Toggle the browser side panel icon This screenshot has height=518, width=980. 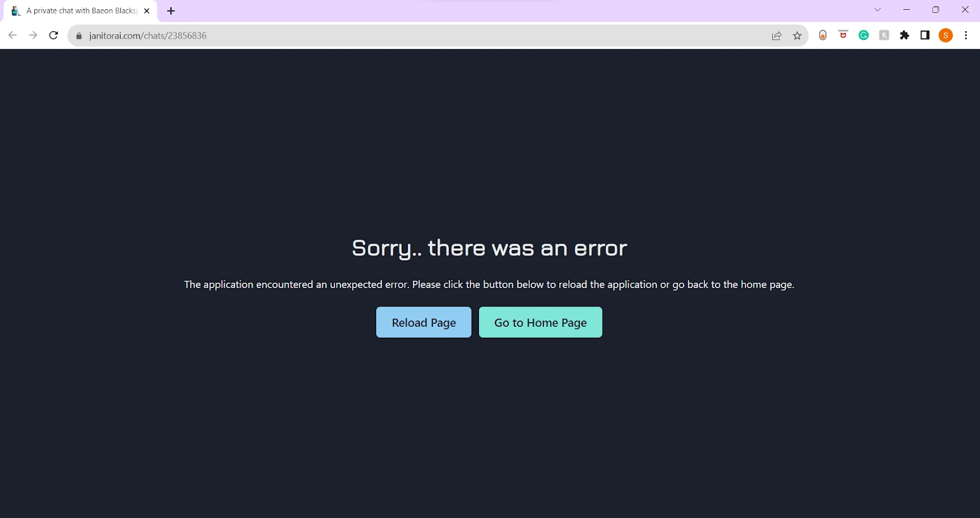point(925,36)
